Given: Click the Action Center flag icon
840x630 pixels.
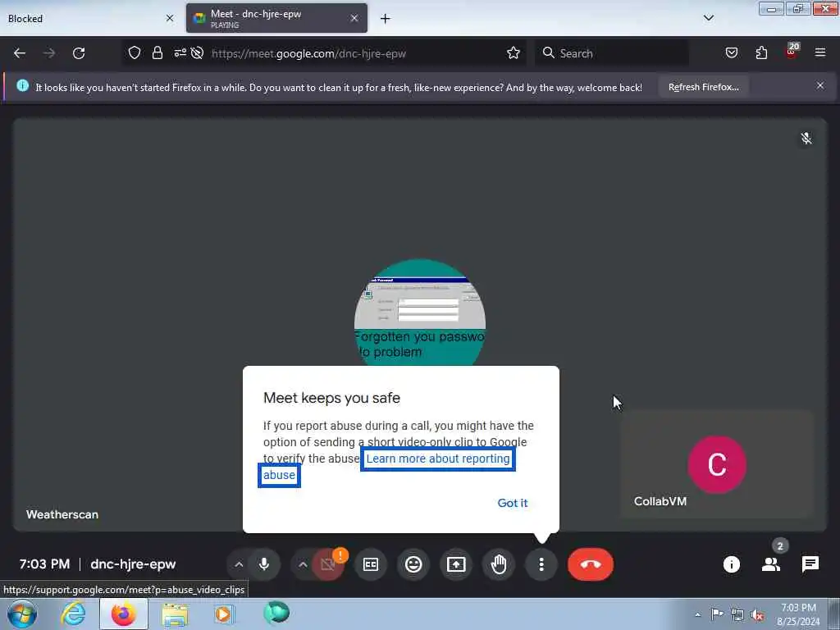Looking at the screenshot, I should (717, 614).
